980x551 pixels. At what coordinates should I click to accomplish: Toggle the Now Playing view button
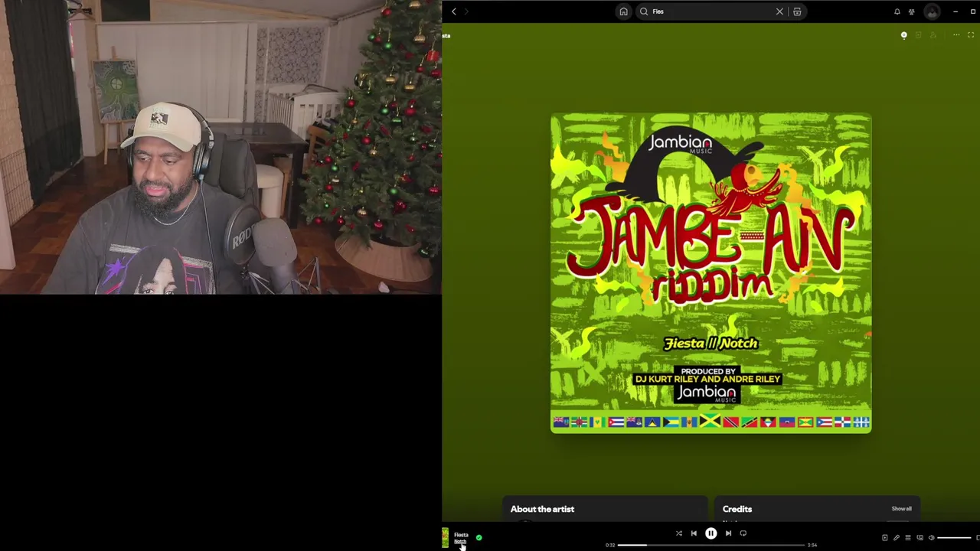[x=884, y=538]
